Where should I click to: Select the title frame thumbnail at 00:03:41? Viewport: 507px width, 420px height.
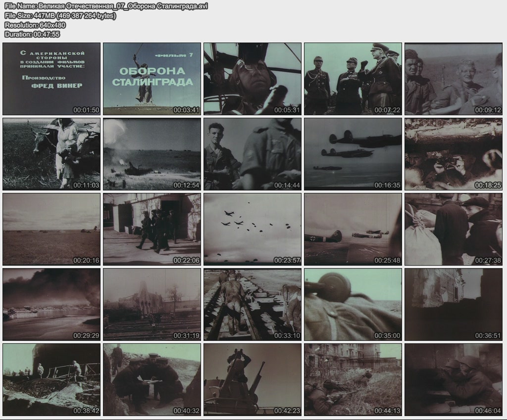click(152, 79)
